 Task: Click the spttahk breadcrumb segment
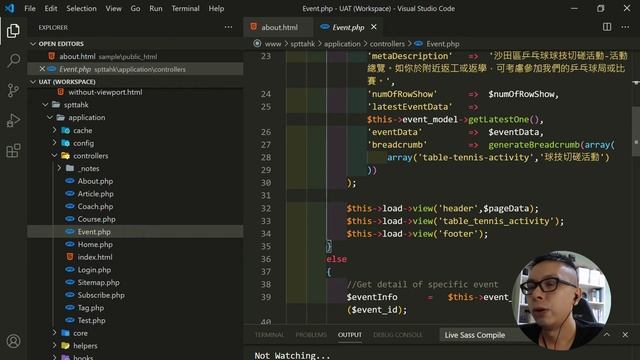tap(302, 44)
